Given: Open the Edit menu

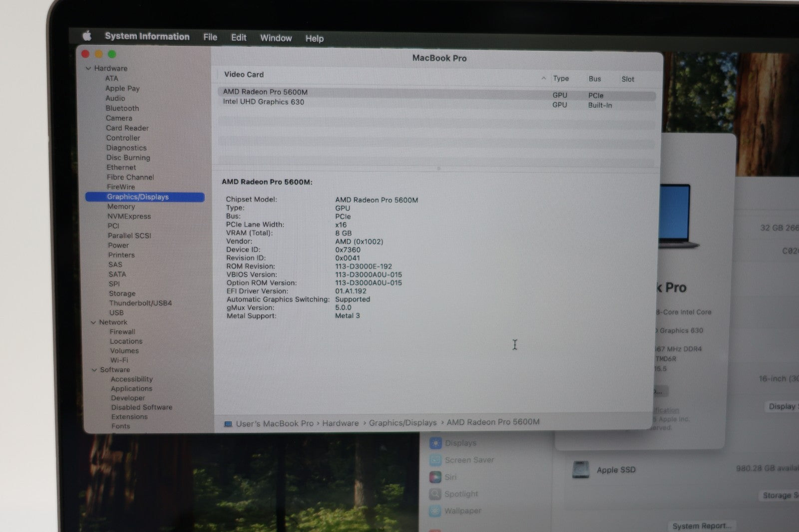Looking at the screenshot, I should click(x=239, y=37).
